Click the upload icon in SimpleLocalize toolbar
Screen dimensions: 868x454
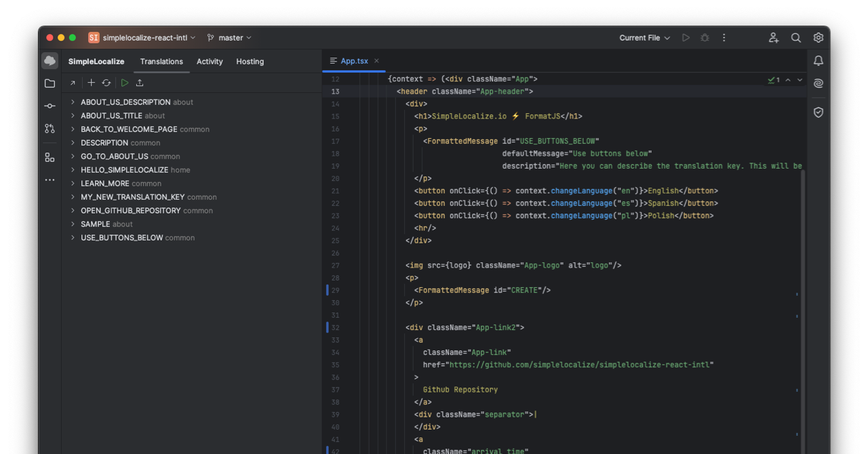click(140, 83)
